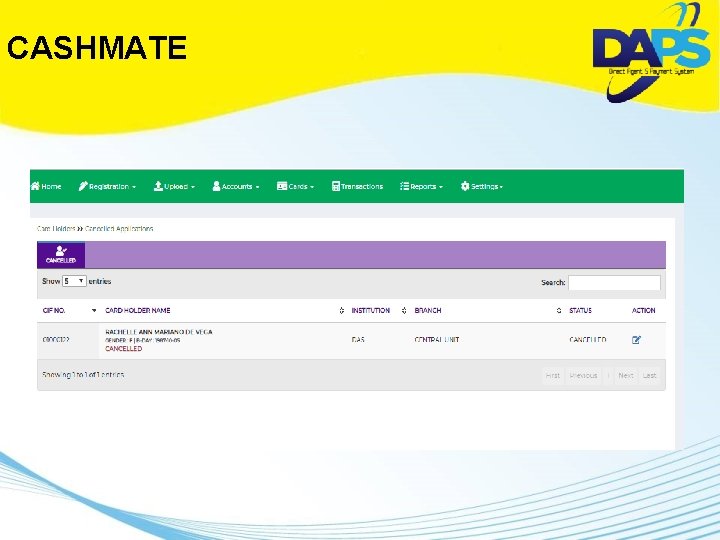
Task: Click the Upload arrow icon
Action: 158,186
